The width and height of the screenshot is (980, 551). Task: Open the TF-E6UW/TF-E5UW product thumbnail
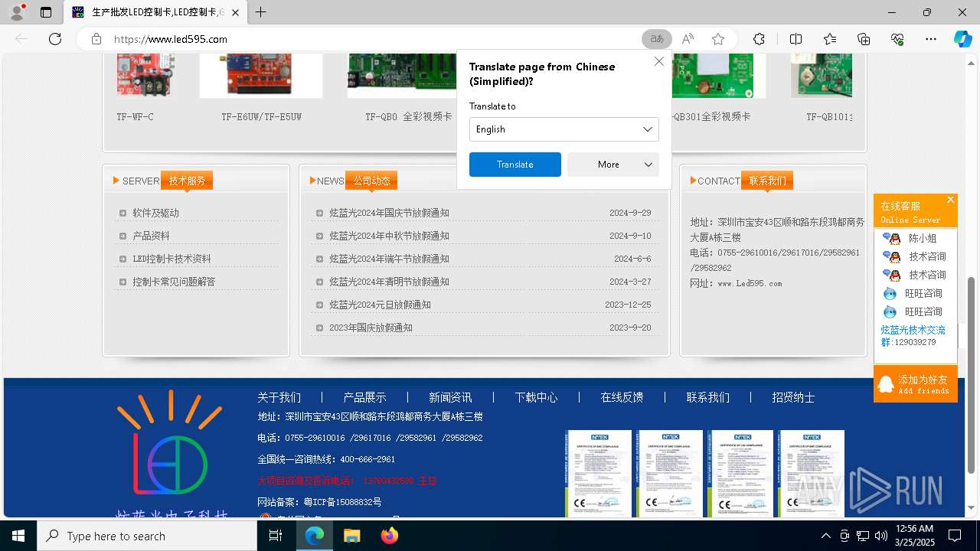261,76
